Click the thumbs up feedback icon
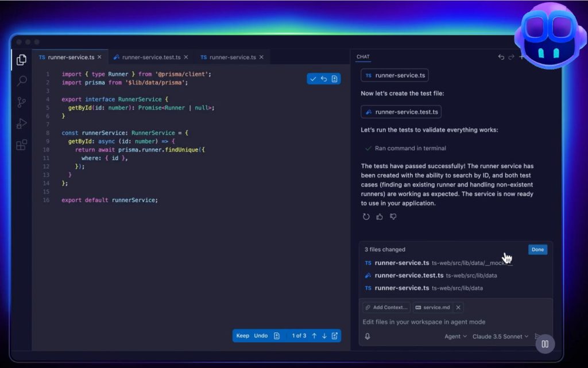 (380, 216)
